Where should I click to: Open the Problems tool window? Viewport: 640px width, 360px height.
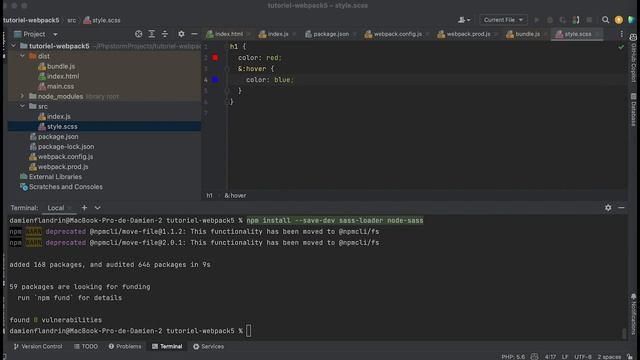tap(125, 347)
